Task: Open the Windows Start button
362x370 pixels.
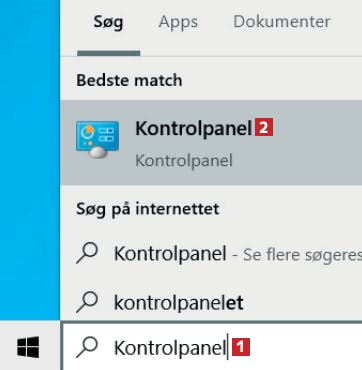Action: 28,347
